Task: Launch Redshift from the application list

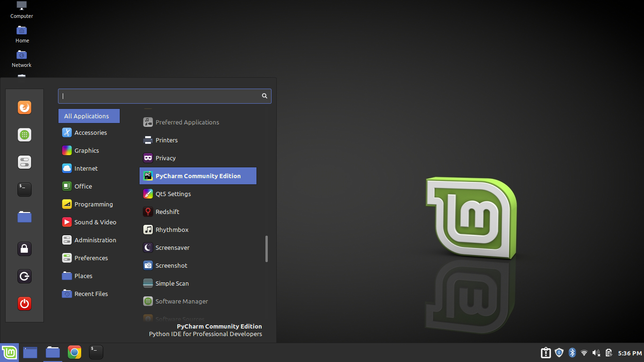Action: pos(198,212)
